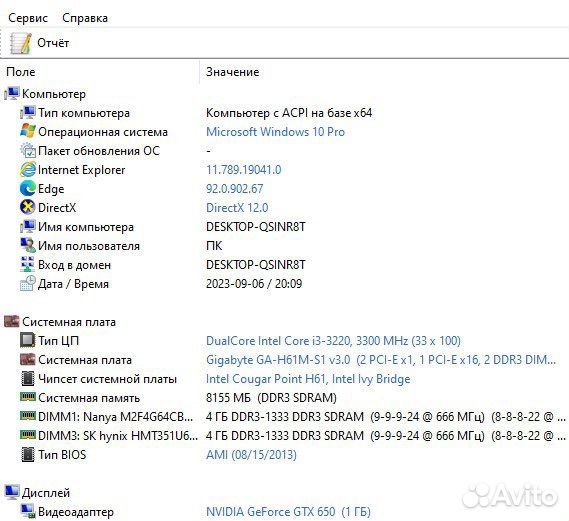This screenshot has height=521, width=569.
Task: Select the Системная плата group icon
Action: 12,321
